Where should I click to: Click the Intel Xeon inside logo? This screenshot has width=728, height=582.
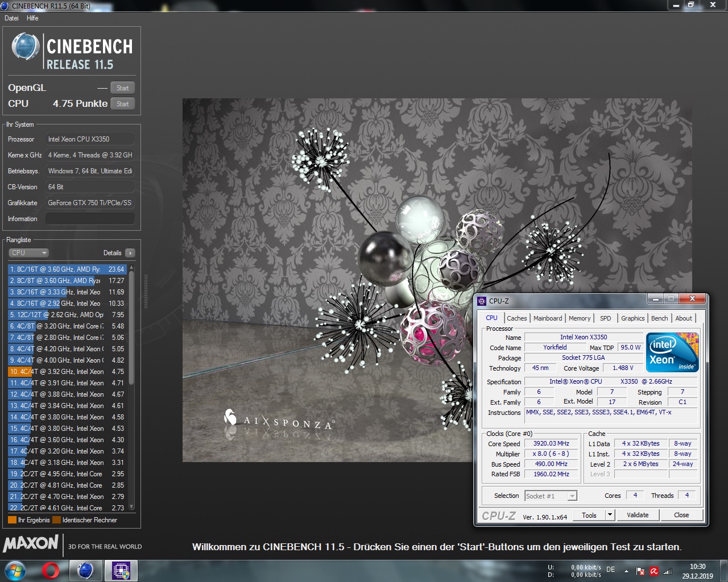[x=672, y=352]
